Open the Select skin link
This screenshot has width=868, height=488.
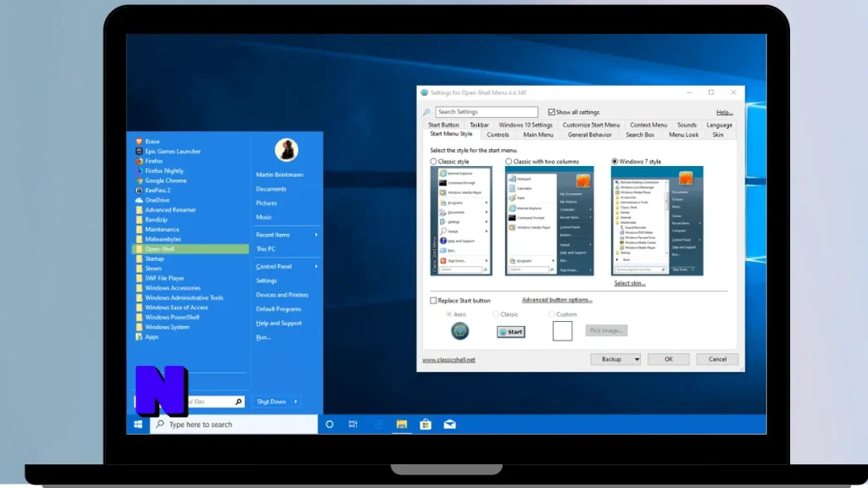click(630, 283)
